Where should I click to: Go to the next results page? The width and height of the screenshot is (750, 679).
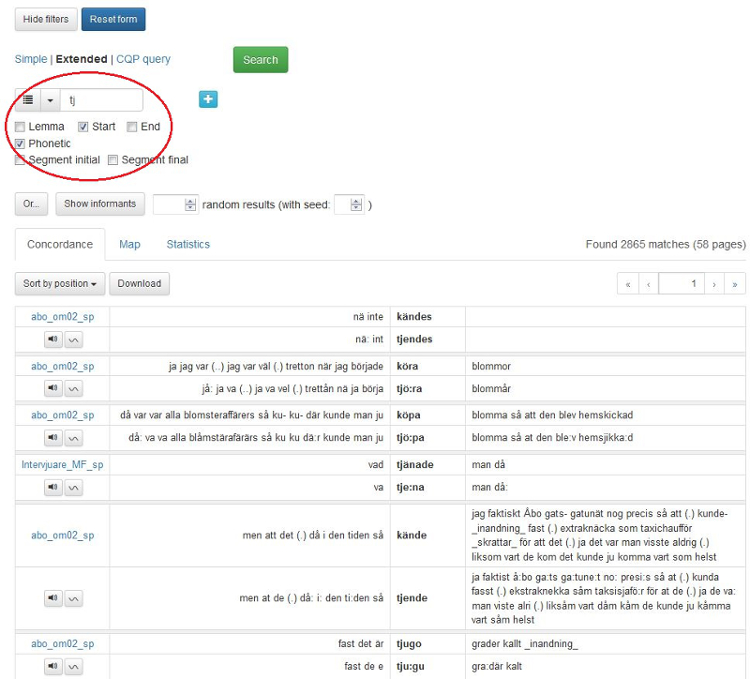pyautogui.click(x=714, y=284)
